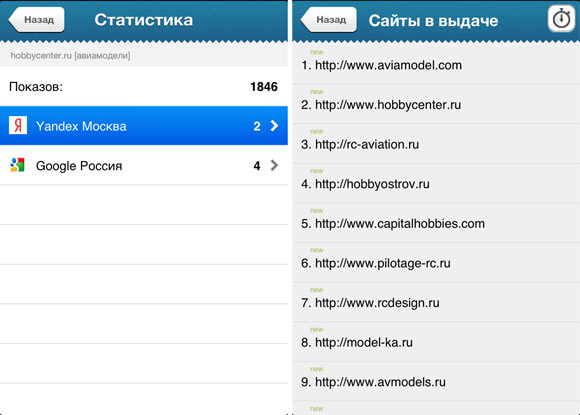Open Google Россия row chevron

coord(274,165)
